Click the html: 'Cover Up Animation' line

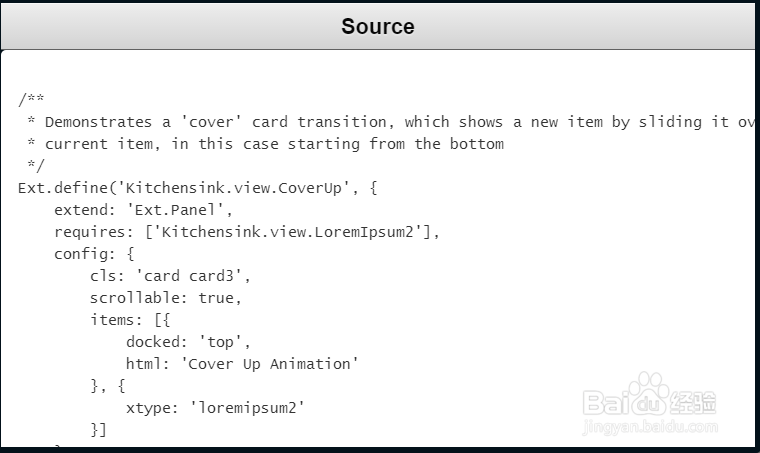[x=241, y=364]
